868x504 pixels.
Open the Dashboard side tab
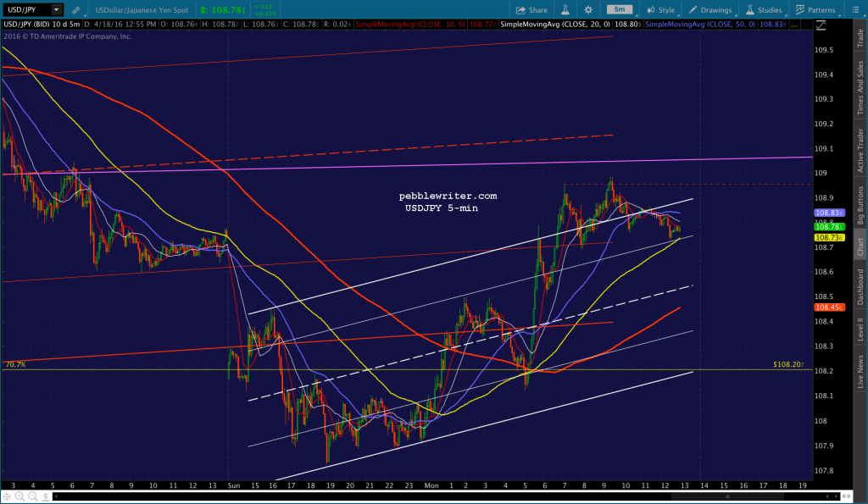[x=860, y=286]
